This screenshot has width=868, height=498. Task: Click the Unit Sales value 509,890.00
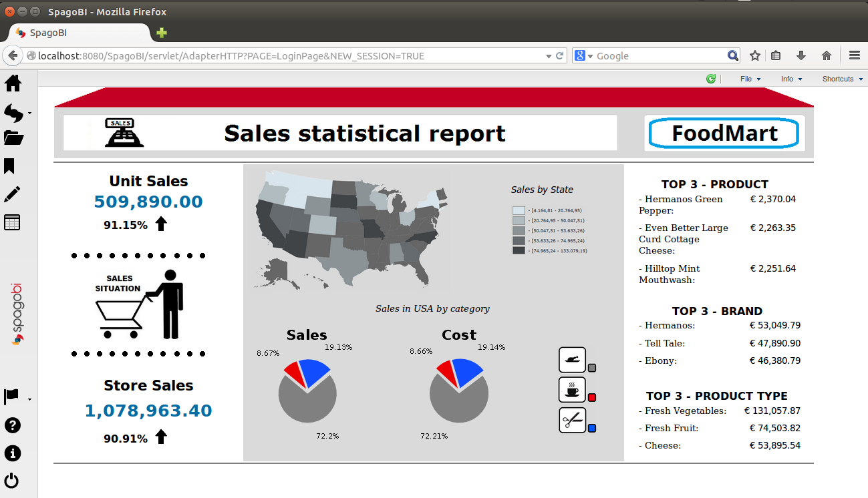[148, 202]
